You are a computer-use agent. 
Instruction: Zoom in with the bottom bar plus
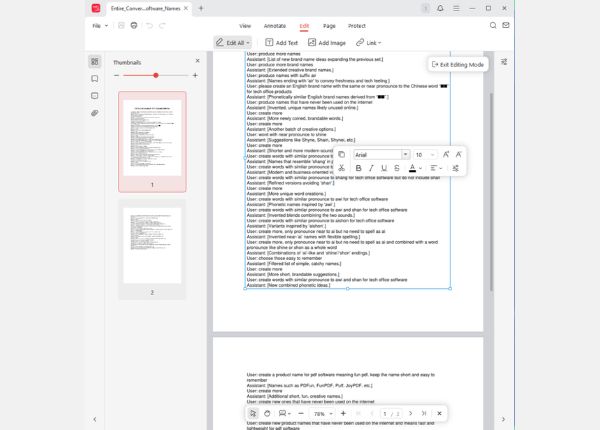(x=343, y=413)
